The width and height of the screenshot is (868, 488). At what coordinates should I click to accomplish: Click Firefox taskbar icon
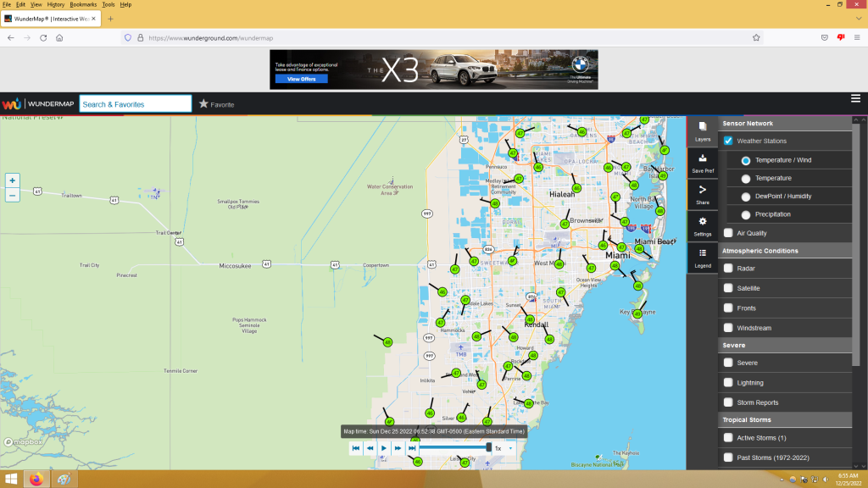(x=36, y=480)
